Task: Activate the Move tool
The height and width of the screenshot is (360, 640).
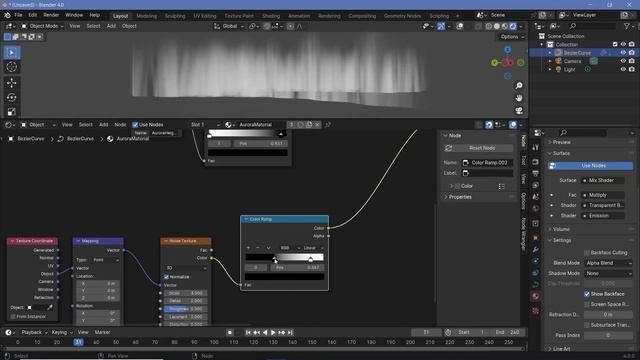Action: click(x=11, y=83)
